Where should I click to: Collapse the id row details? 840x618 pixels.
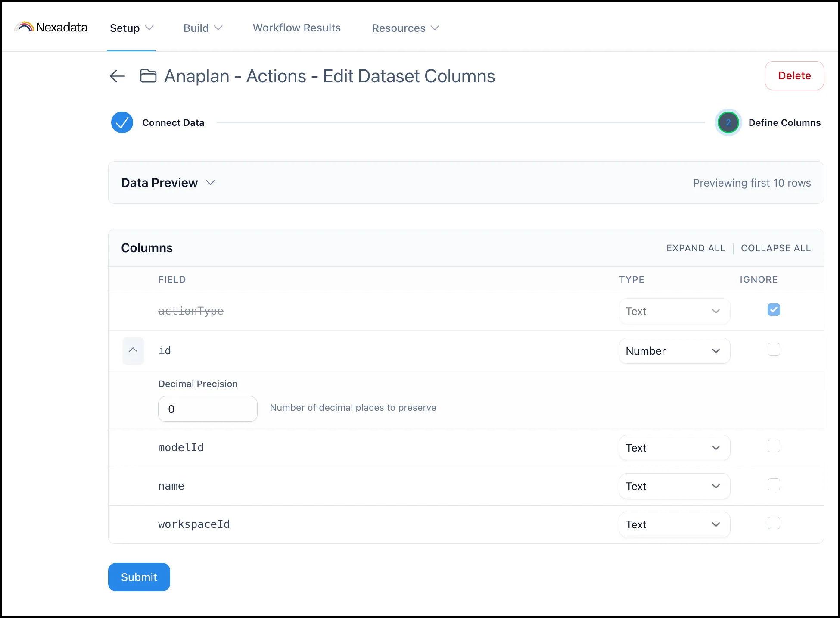(133, 350)
